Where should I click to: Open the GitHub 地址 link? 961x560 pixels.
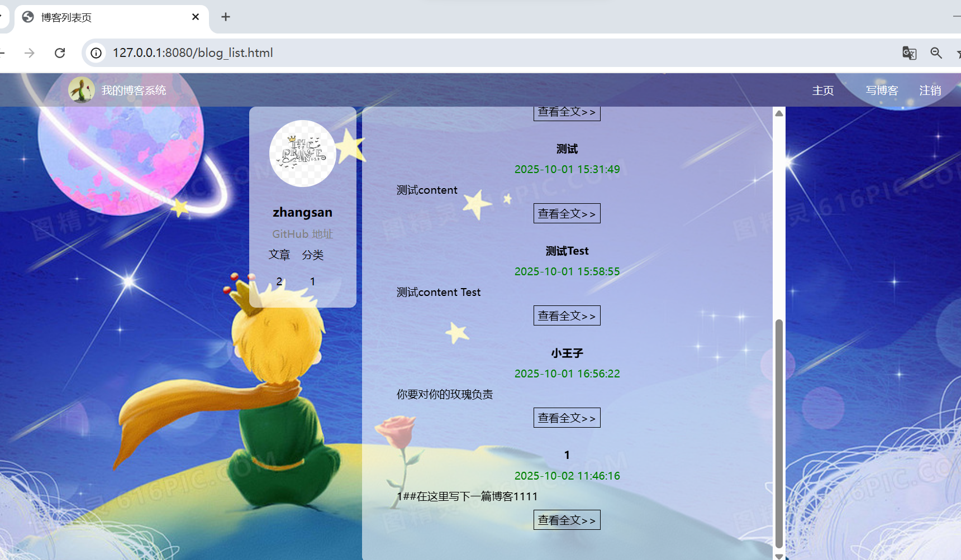[303, 234]
